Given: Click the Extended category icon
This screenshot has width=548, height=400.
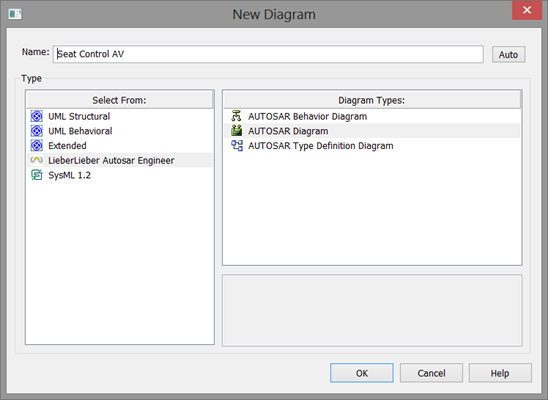Looking at the screenshot, I should [37, 145].
